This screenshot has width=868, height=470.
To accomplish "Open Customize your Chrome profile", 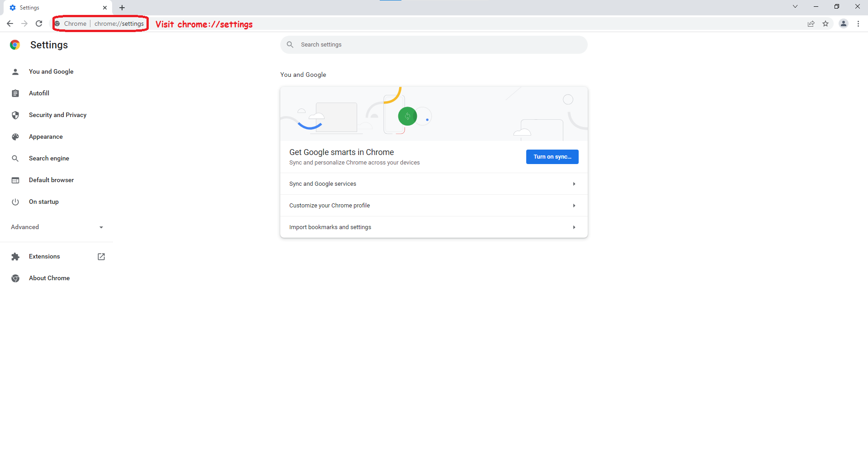I will pos(434,205).
